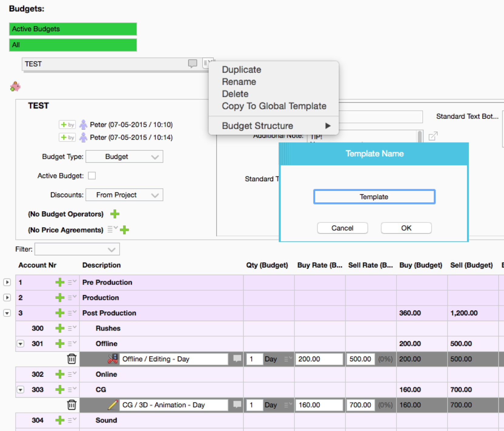Image resolution: width=504 pixels, height=431 pixels.
Task: Collapse the Post Production row
Action: pyautogui.click(x=7, y=313)
